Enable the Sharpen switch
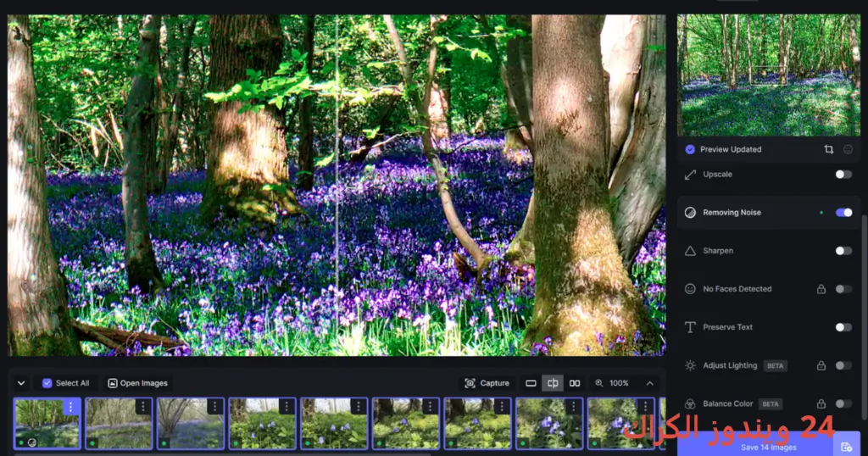The image size is (868, 456). coord(843,251)
